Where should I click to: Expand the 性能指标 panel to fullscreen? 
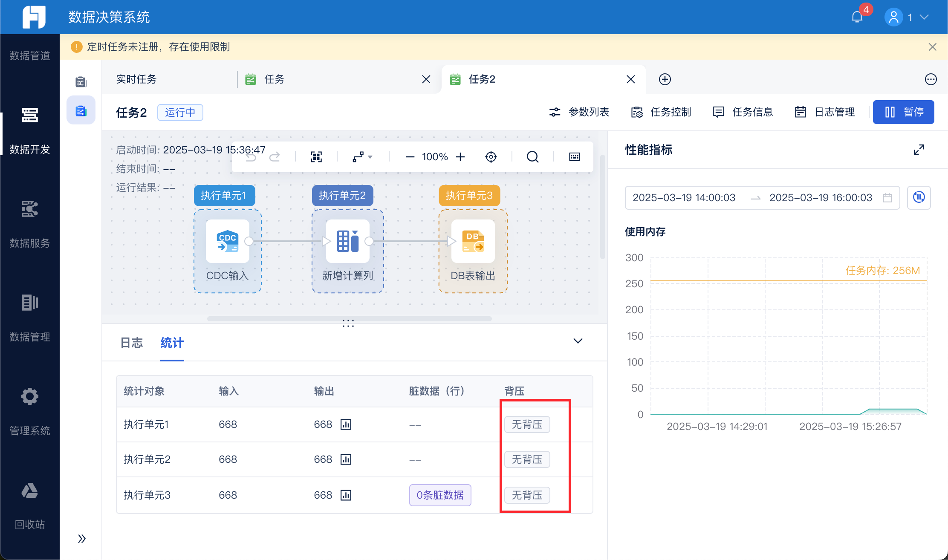[919, 150]
